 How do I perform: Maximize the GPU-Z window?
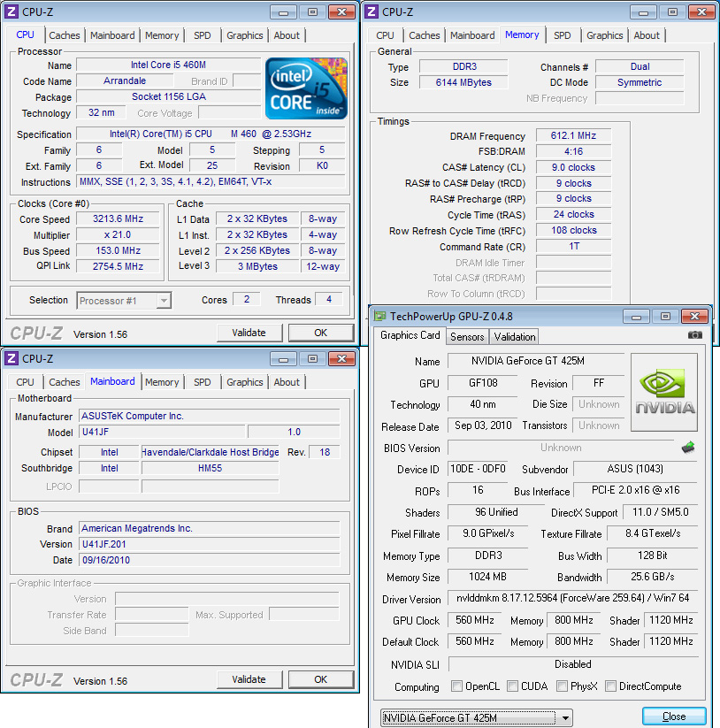[665, 317]
